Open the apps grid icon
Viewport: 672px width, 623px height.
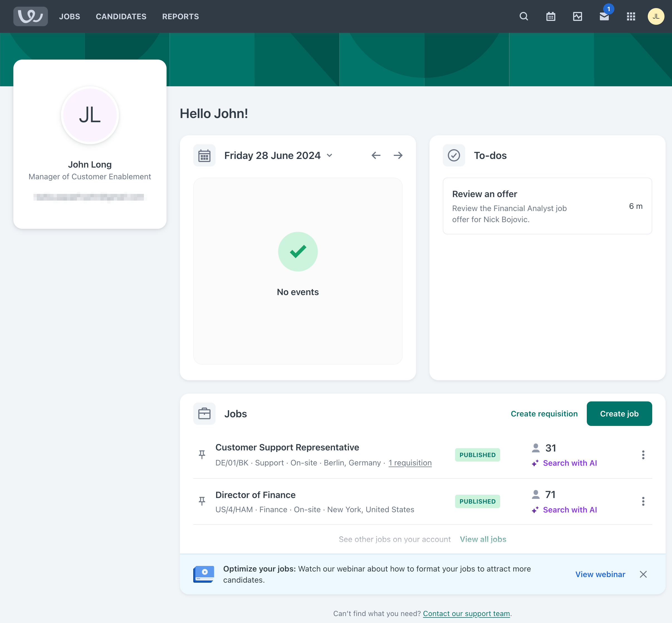pyautogui.click(x=631, y=16)
